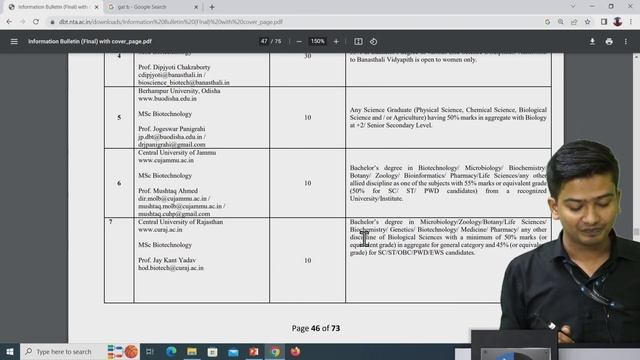Open the Chrome zoom magnifier icon
This screenshot has height=360, width=640.
pos(560,22)
